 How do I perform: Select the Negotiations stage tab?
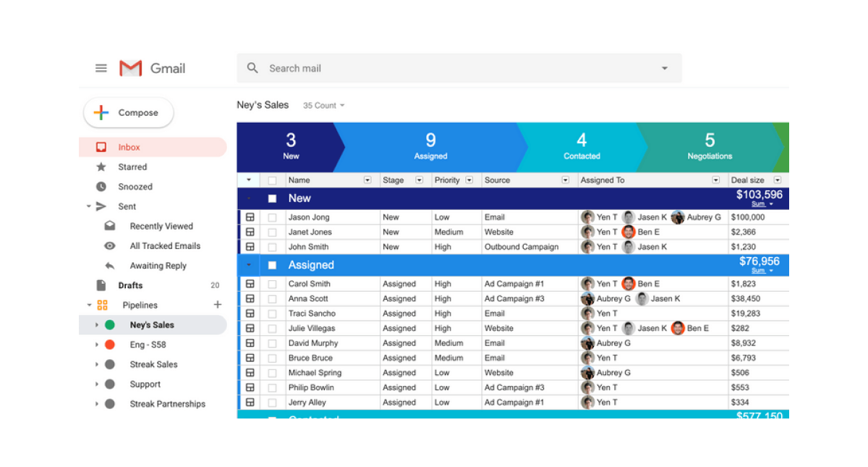[x=710, y=147]
